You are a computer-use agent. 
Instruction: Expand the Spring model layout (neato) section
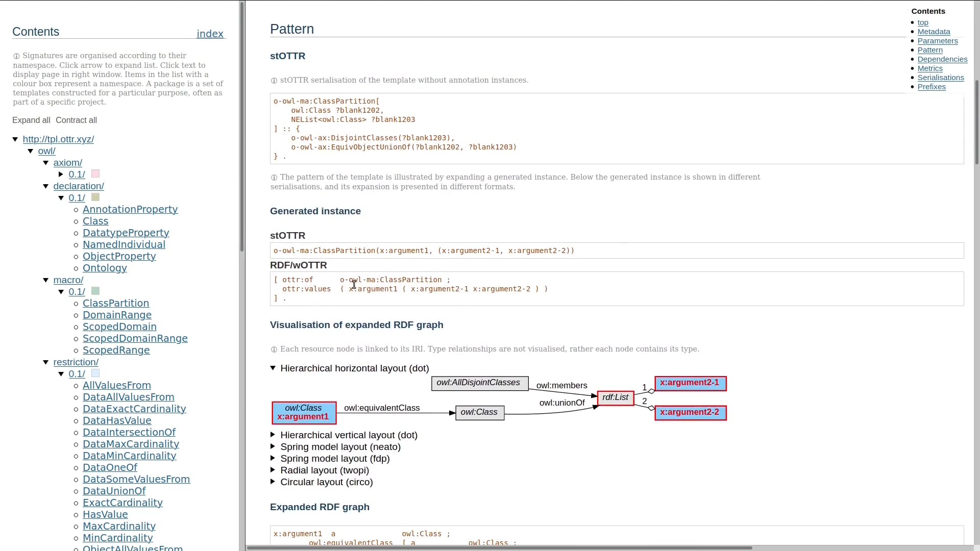point(273,446)
